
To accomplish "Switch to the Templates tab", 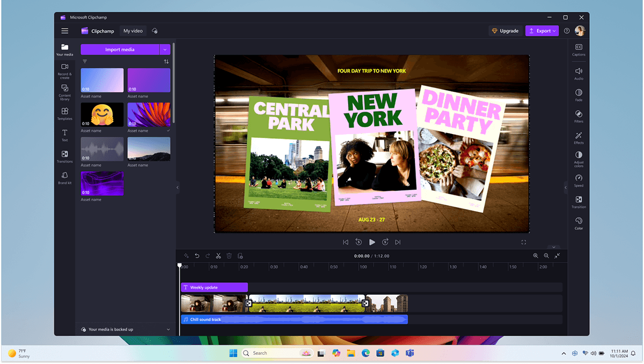I will pyautogui.click(x=64, y=113).
